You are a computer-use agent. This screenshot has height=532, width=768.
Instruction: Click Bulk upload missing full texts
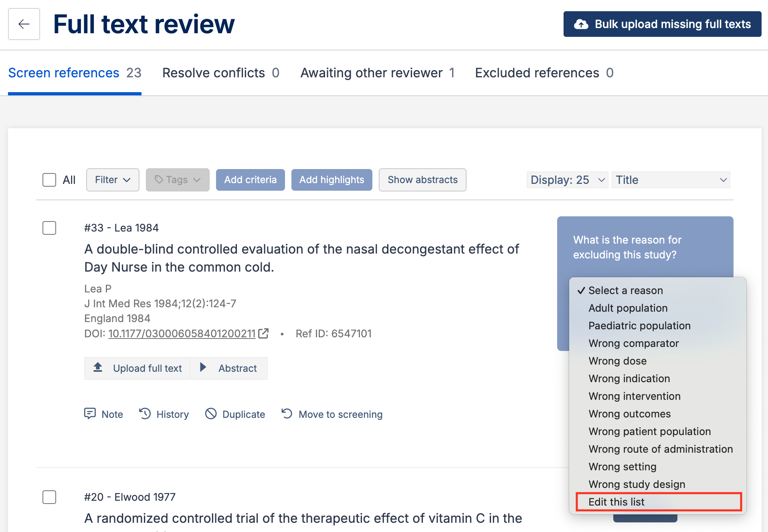(662, 24)
